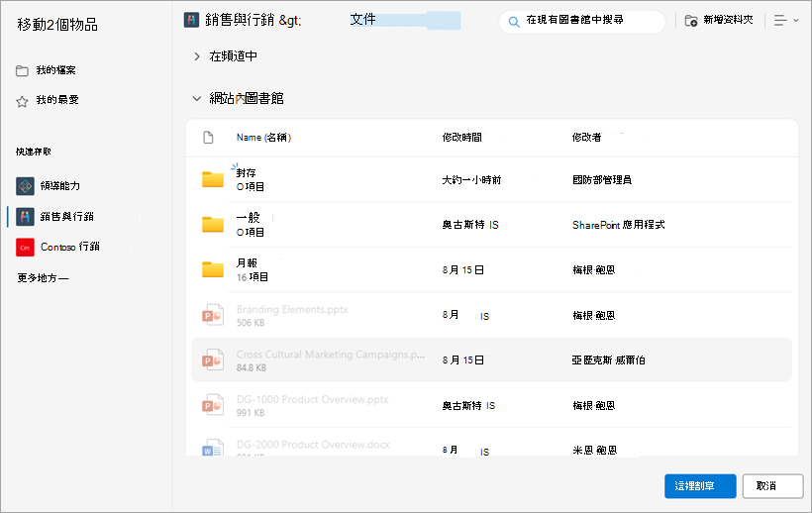The image size is (812, 513).
Task: Click the 這裡剪下 button
Action: tap(700, 486)
